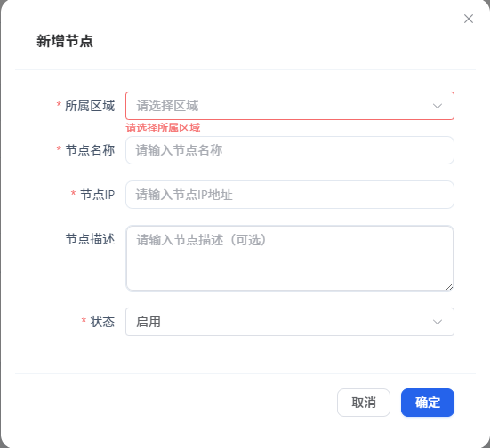Click the 所属区域 field label

tap(90, 106)
